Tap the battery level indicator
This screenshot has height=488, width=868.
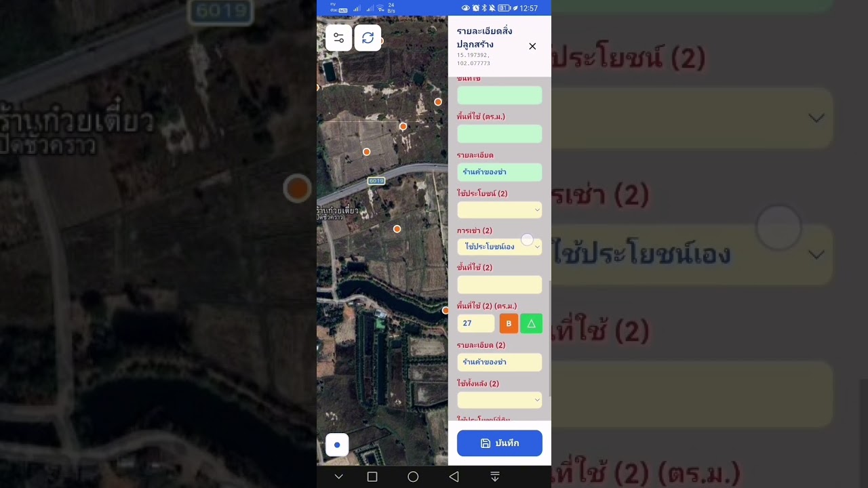[505, 8]
